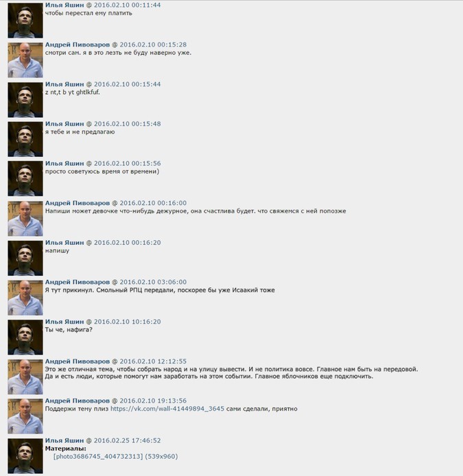Click the sender name on the 00:11:44 message
This screenshot has width=463, height=476.
click(x=64, y=5)
